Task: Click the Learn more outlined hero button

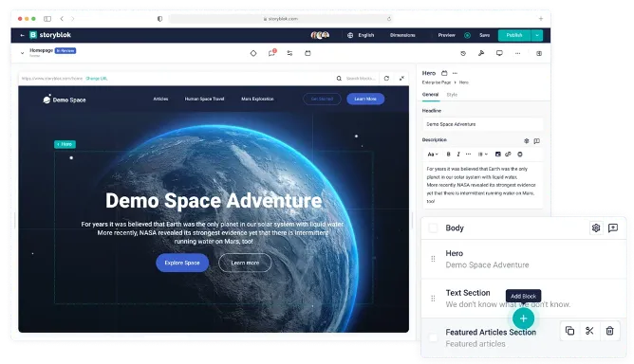Action: [x=245, y=263]
